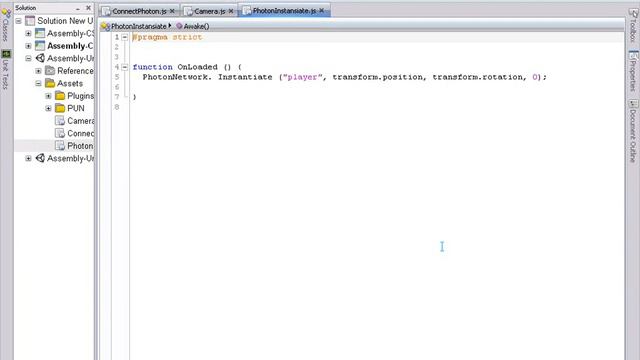
Task: Click the Camera.js tab file icon
Action: (x=188, y=11)
